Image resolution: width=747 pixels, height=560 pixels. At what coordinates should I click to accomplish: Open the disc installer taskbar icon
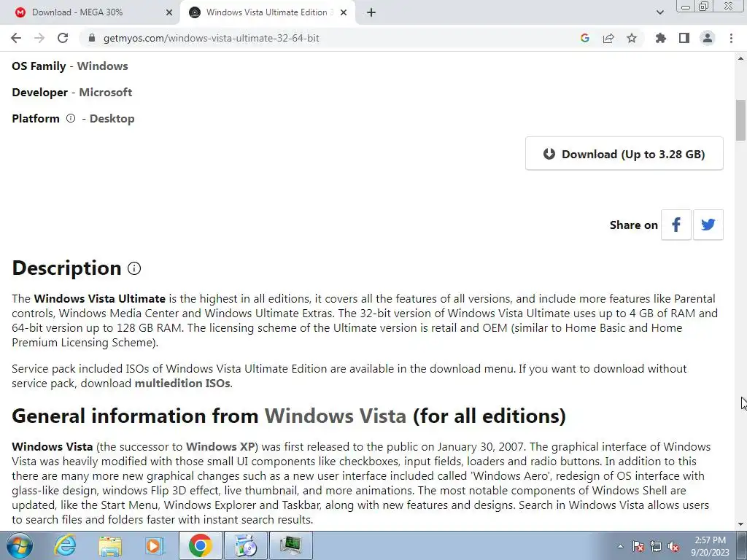pyautogui.click(x=245, y=545)
